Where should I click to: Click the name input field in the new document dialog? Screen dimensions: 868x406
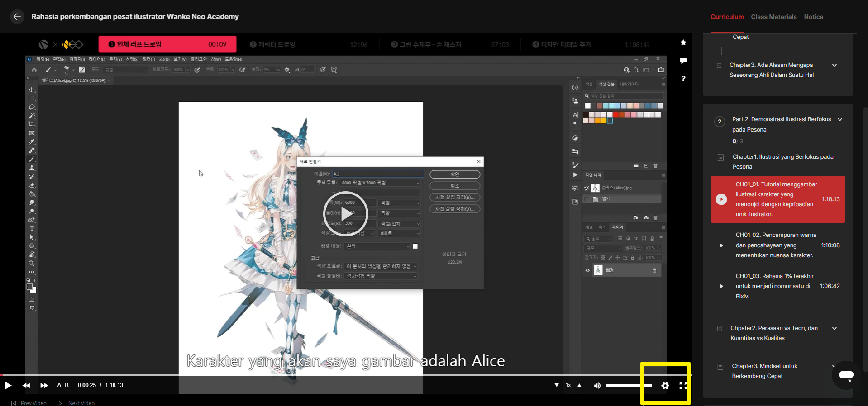[x=378, y=174]
